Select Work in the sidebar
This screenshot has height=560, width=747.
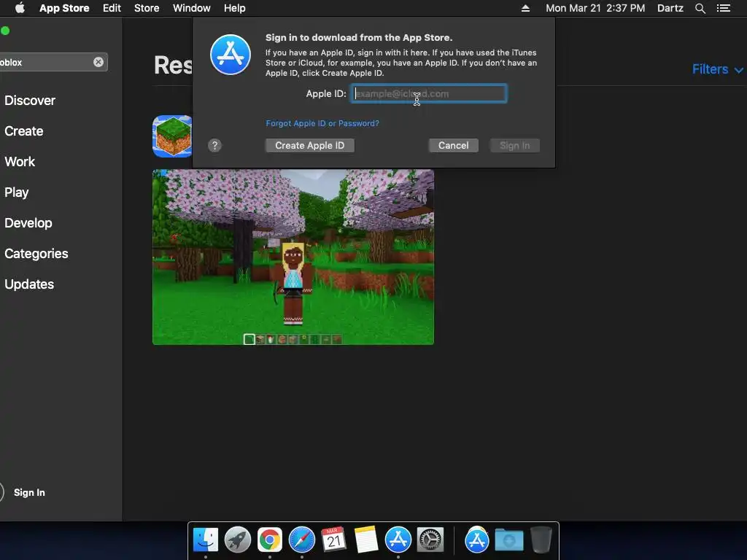coord(20,161)
